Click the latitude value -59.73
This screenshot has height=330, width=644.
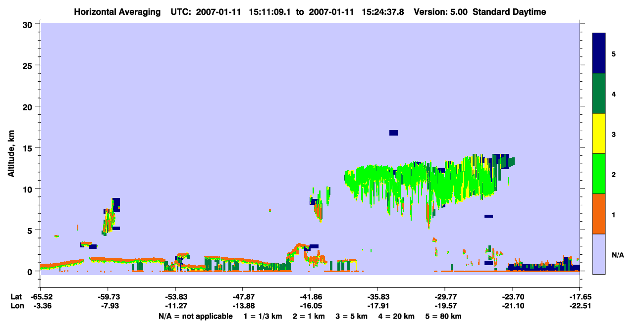tap(108, 297)
